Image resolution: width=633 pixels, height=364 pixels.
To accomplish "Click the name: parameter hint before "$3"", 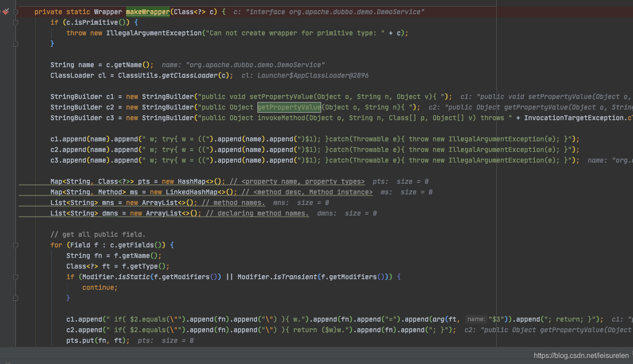I will (476, 319).
